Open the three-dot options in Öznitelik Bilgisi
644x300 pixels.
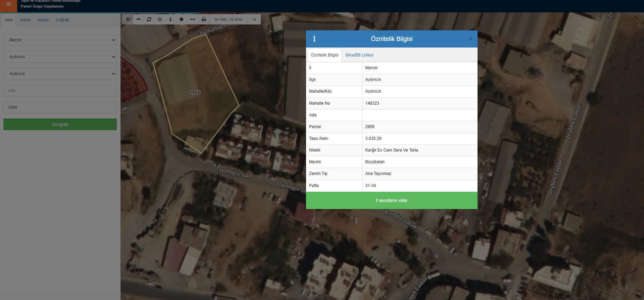pos(314,39)
